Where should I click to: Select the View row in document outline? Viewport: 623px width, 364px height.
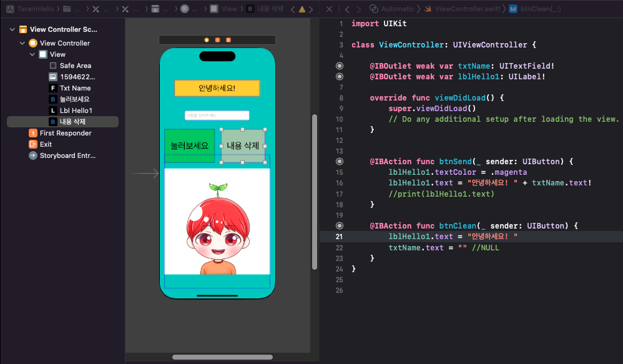click(x=63, y=54)
